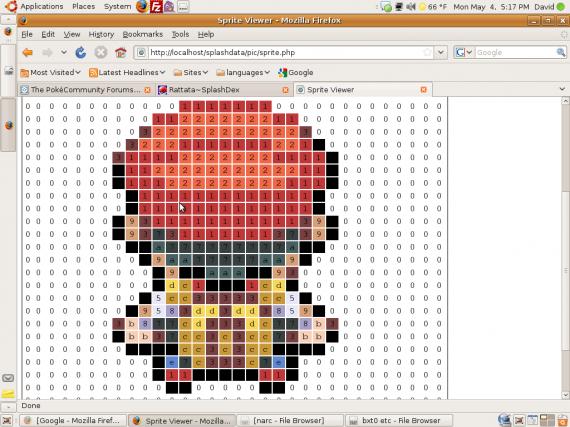
Task: Click the Firefox Back arrow button
Action: 28,53
